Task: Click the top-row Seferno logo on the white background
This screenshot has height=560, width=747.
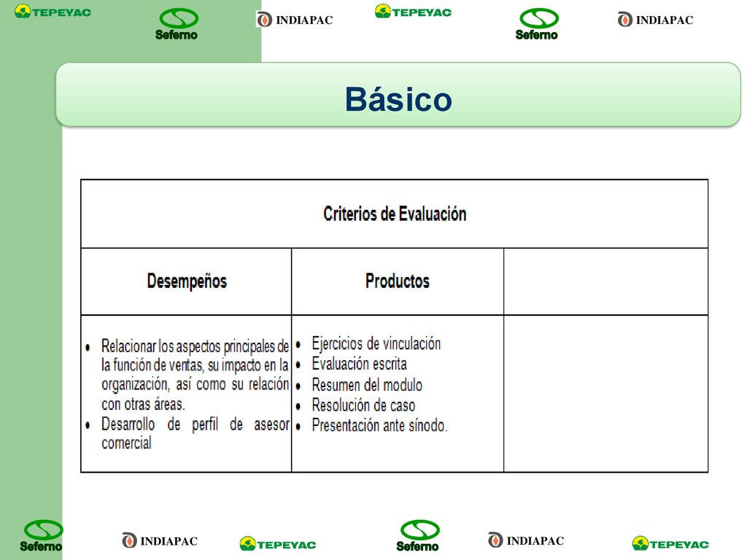Action: coord(538,24)
